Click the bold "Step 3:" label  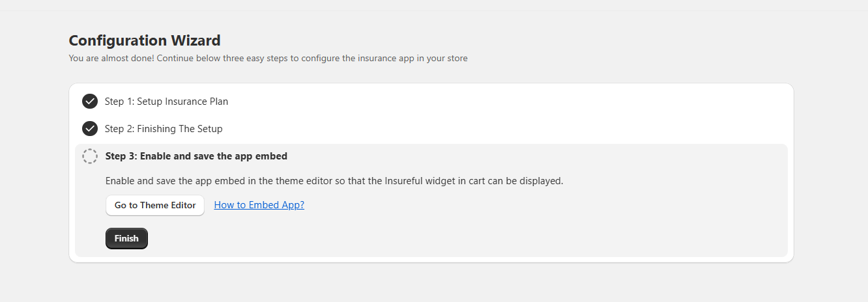[121, 156]
